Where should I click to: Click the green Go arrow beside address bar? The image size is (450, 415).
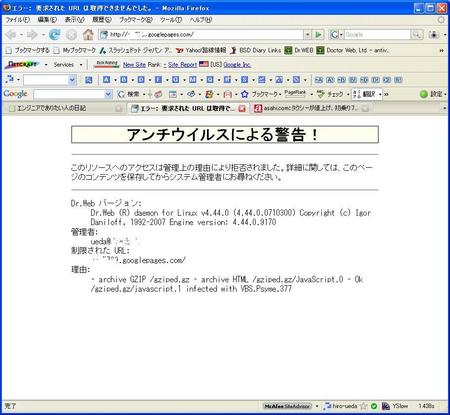tap(319, 34)
